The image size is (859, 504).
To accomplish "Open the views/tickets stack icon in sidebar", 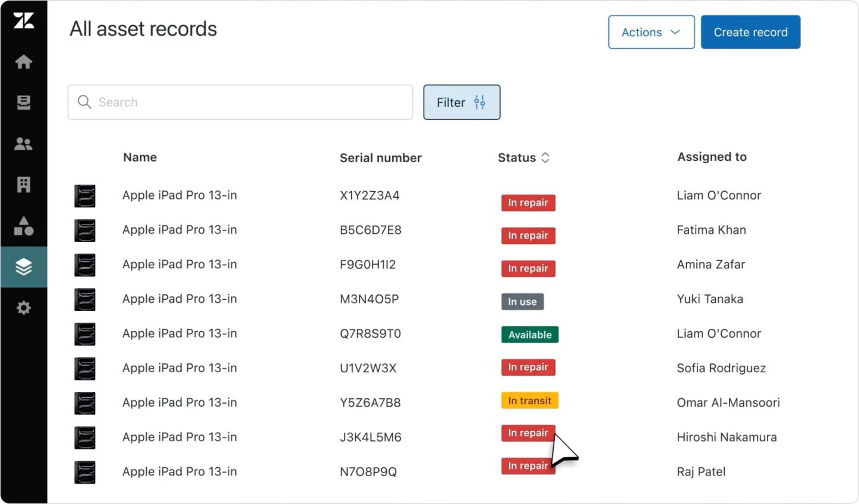I will (24, 103).
